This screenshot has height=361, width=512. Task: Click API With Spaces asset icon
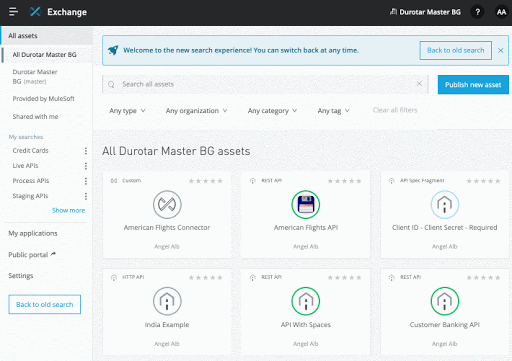(x=306, y=301)
